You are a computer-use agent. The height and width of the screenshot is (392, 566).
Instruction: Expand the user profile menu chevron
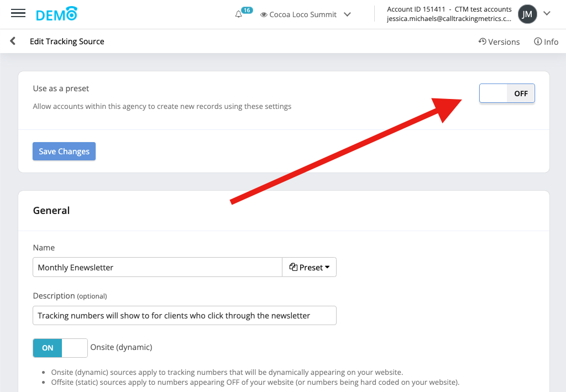(547, 13)
